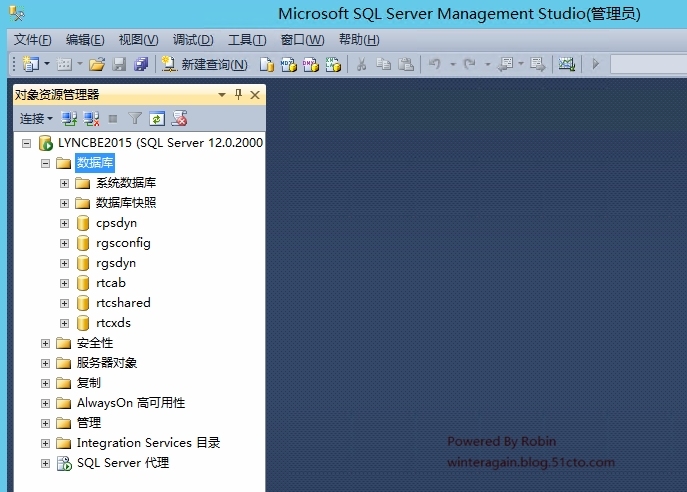This screenshot has width=687, height=492.
Task: Select the 复制 folder item
Action: [89, 383]
